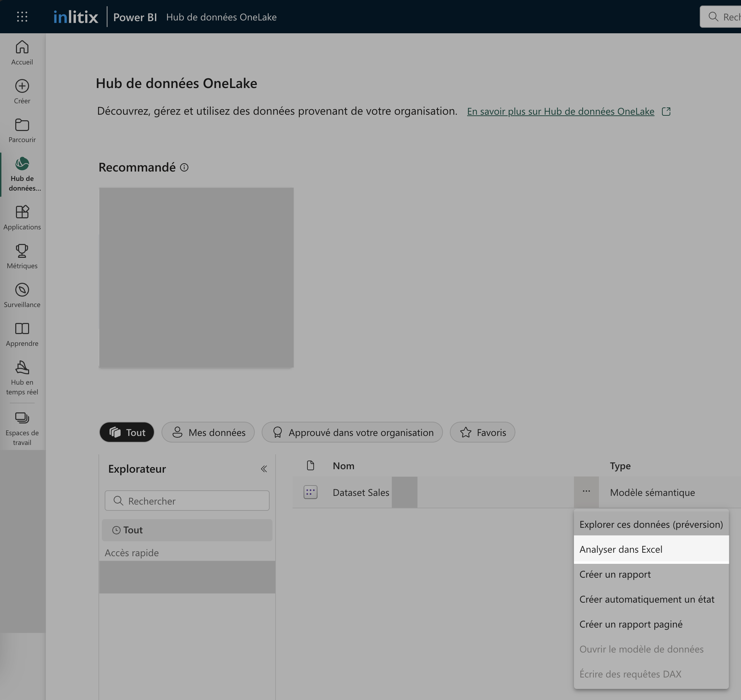741x700 pixels.
Task: Click the Explorateur Rechercher field
Action: pos(187,501)
